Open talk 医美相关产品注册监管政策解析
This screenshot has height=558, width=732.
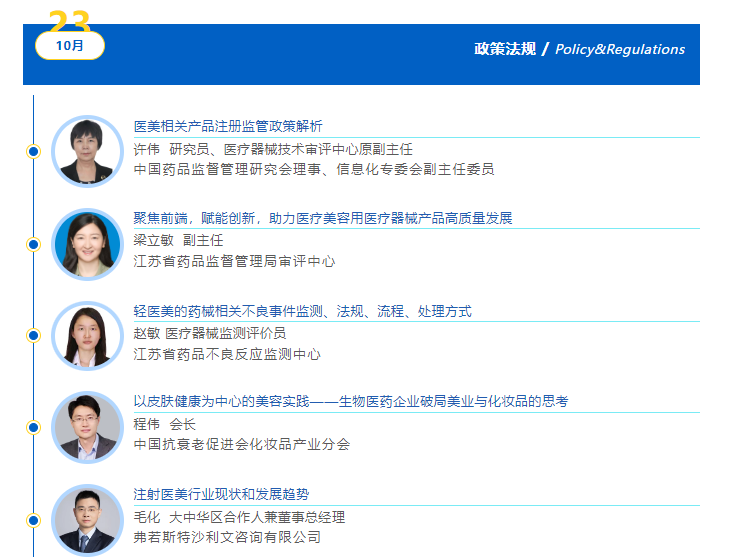[x=228, y=127]
